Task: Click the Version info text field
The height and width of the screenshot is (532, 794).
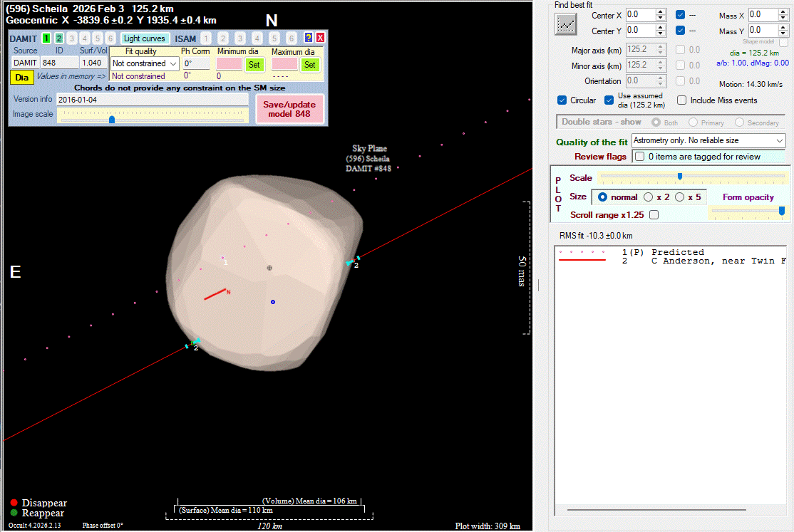Action: [x=151, y=100]
